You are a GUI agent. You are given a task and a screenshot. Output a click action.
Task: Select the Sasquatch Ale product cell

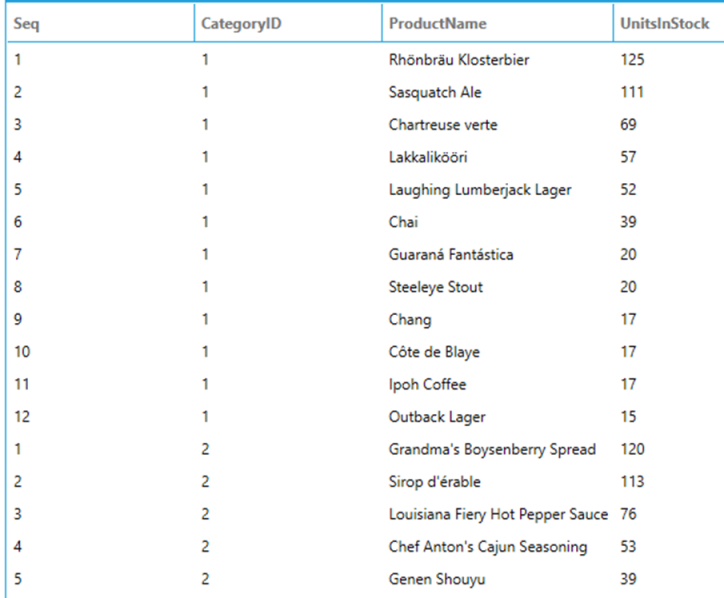tap(435, 92)
